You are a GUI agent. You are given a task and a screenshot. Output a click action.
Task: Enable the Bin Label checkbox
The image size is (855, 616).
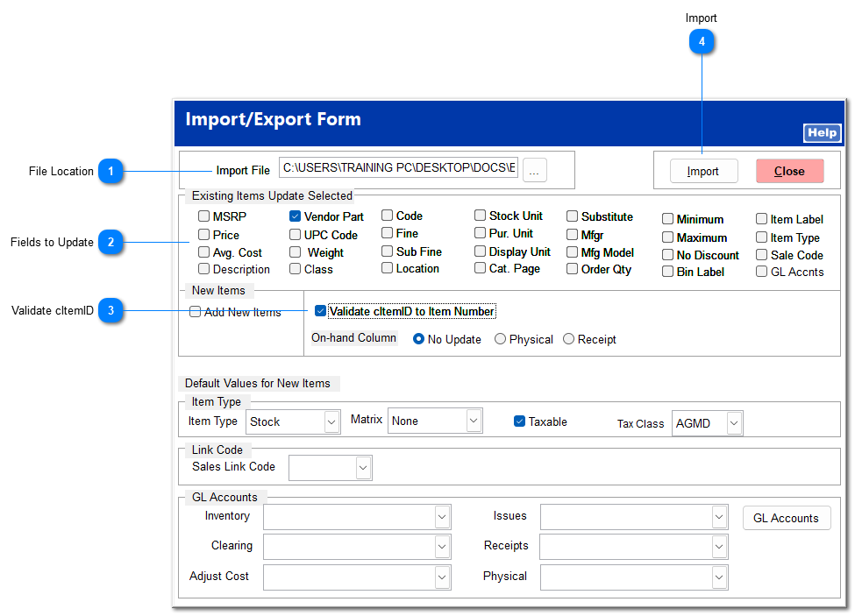point(667,272)
